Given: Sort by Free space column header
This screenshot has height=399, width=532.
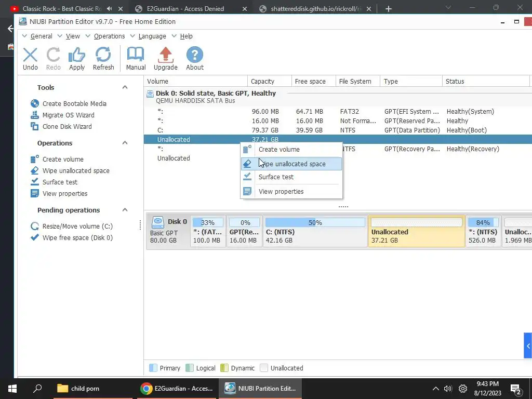Looking at the screenshot, I should [x=313, y=82].
